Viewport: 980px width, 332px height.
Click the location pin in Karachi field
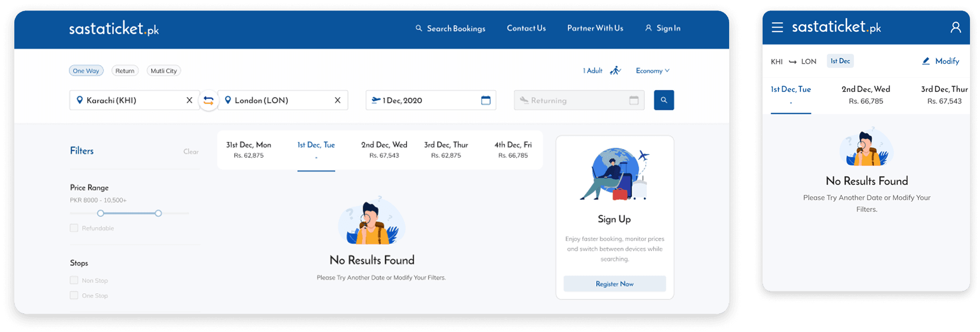[x=80, y=100]
